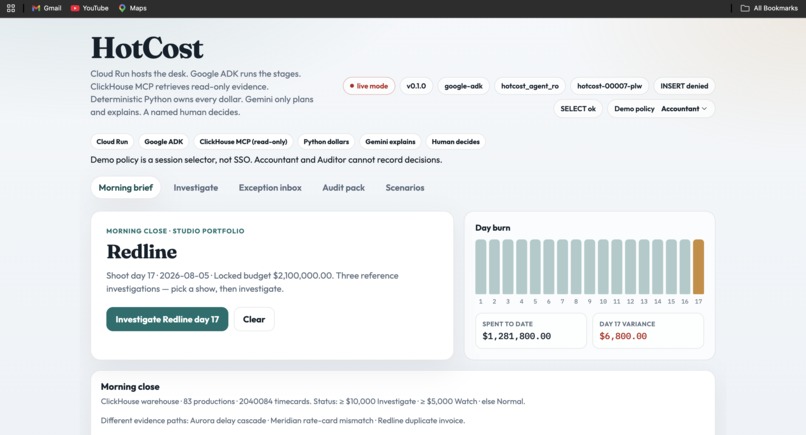Open the Gmail bookmark
The width and height of the screenshot is (806, 435).
pos(46,8)
